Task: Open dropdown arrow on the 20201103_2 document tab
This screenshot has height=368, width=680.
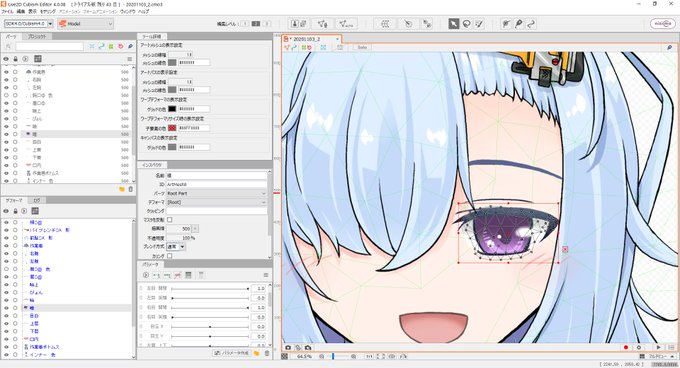Action: [x=337, y=39]
